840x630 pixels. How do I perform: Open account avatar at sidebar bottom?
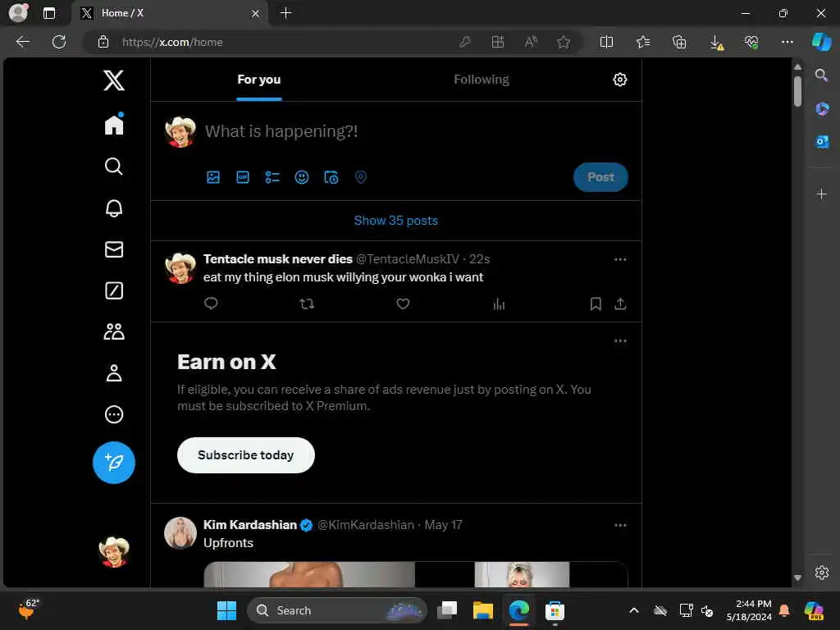coord(113,551)
